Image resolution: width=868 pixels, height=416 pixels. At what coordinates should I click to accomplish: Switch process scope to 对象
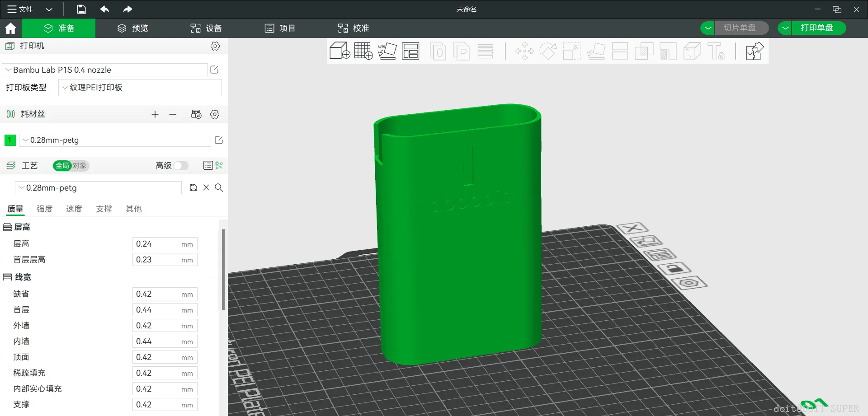[80, 166]
